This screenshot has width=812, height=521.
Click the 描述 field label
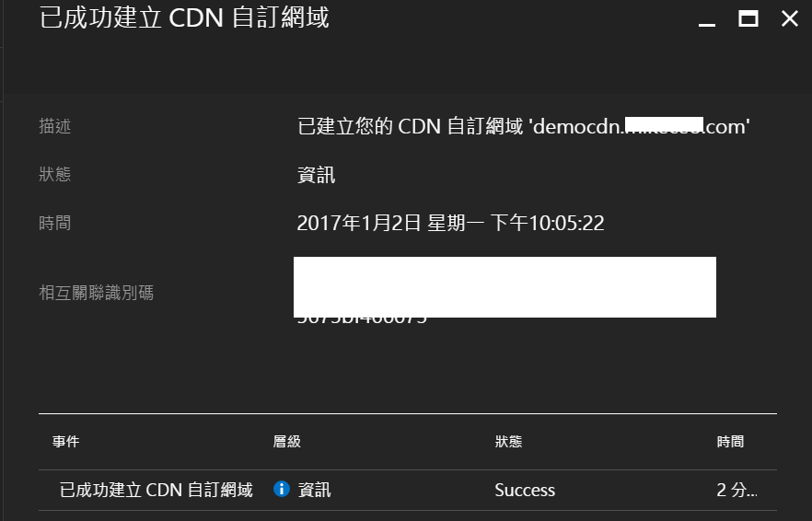[55, 126]
